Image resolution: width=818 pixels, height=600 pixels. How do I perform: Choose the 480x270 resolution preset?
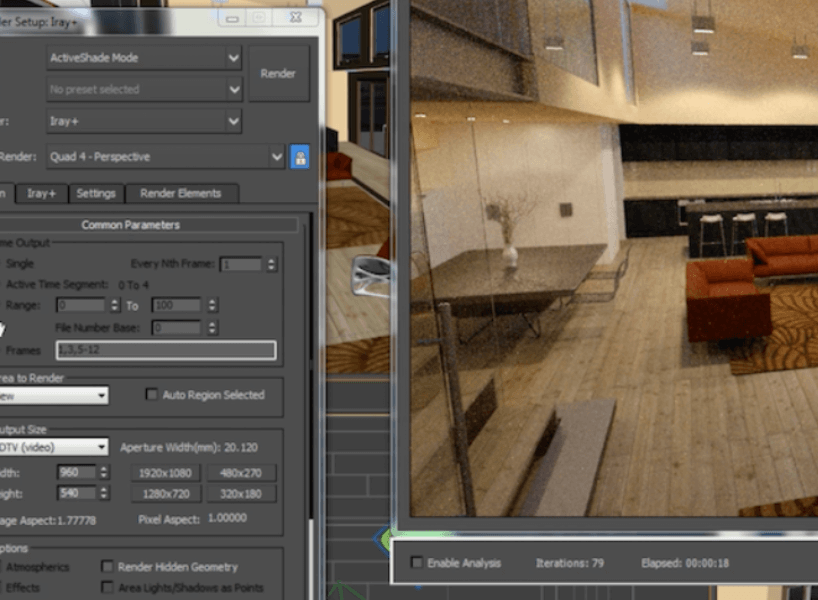click(x=240, y=473)
